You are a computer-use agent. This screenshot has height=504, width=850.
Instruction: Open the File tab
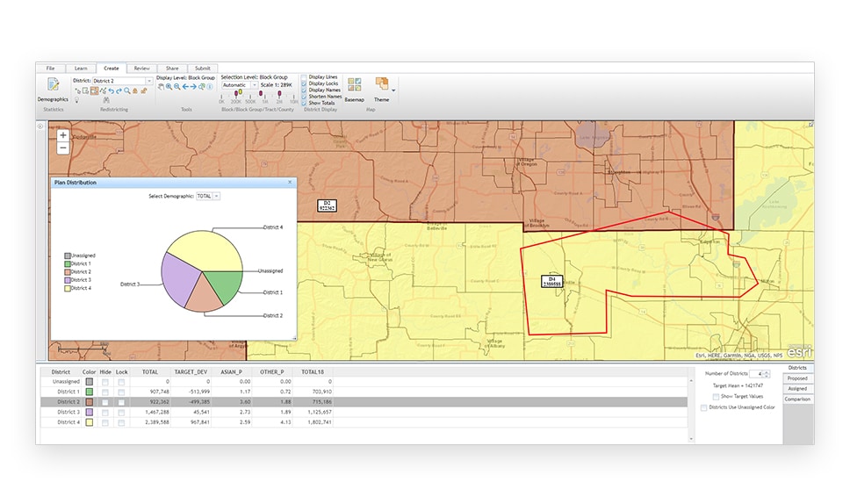point(50,68)
